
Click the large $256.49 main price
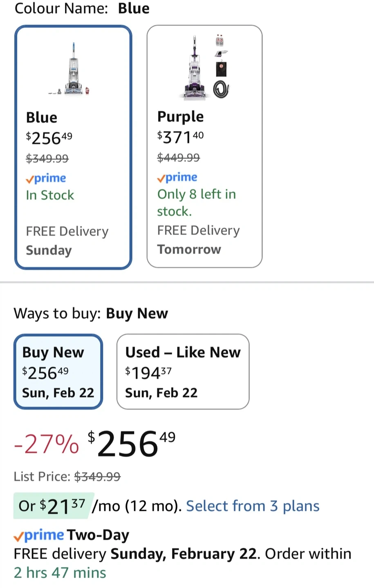pyautogui.click(x=132, y=443)
